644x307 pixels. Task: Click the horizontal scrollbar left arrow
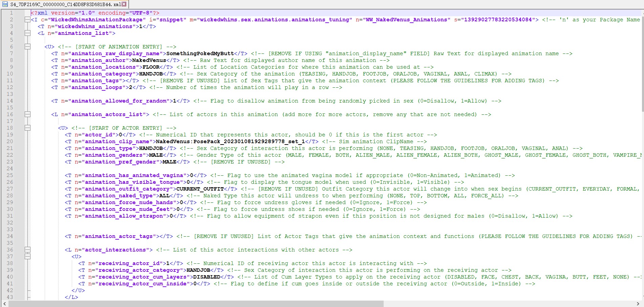[4, 304]
